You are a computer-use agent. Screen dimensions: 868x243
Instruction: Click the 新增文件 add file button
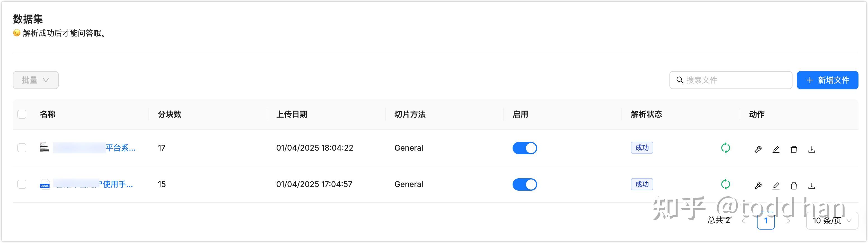pos(827,80)
